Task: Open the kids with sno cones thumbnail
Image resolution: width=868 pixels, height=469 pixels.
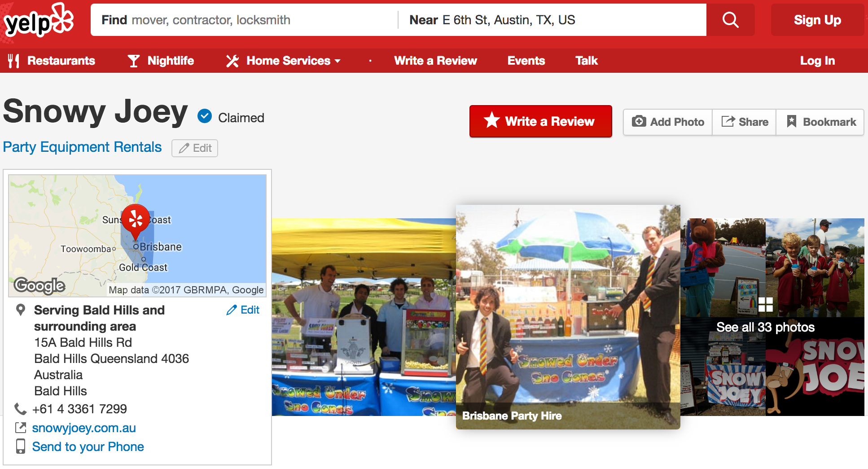Action: [x=815, y=268]
